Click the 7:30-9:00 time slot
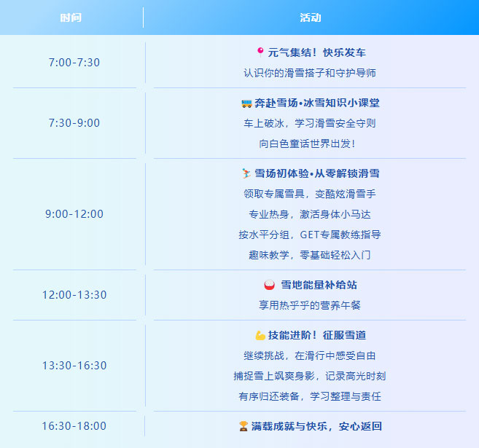479x448 pixels. click(x=74, y=123)
